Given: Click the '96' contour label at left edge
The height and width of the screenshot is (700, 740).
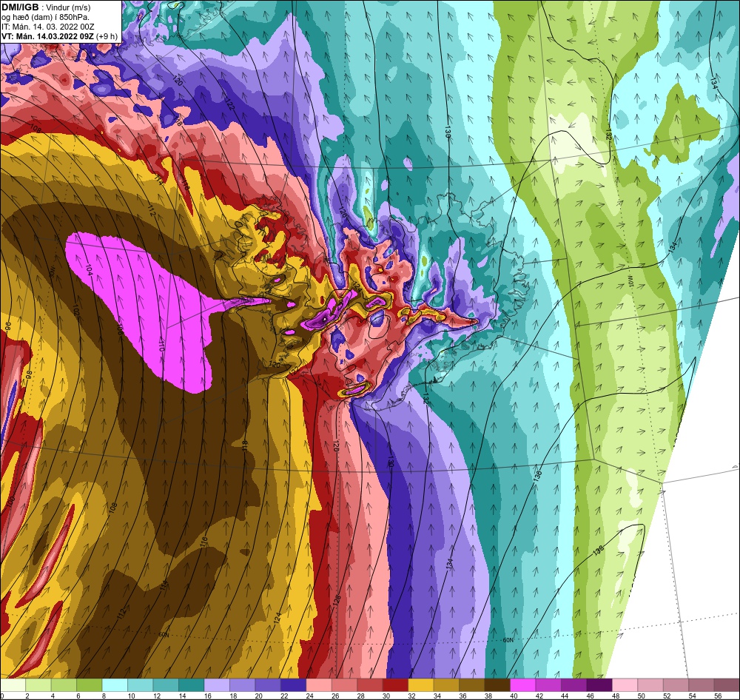Looking at the screenshot, I should click(8, 326).
